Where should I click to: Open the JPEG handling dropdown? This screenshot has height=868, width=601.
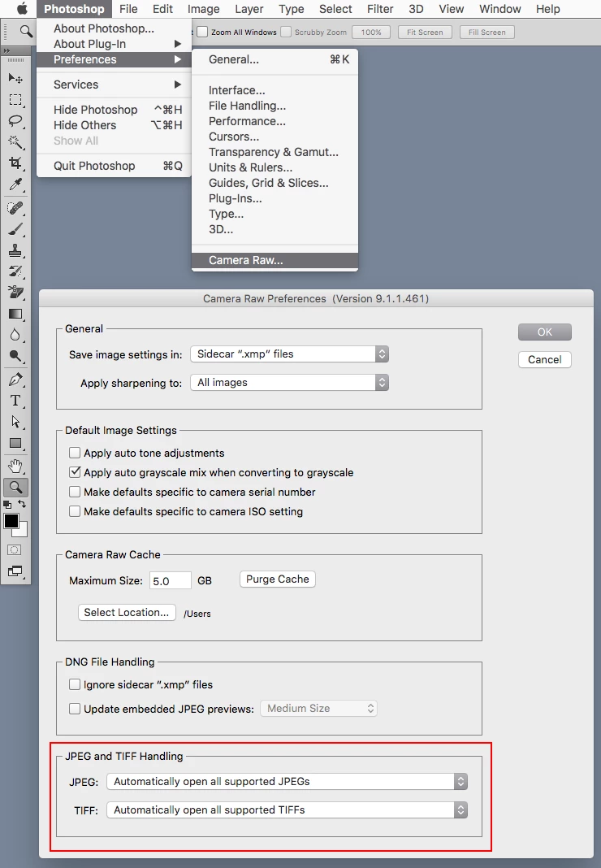click(x=288, y=782)
